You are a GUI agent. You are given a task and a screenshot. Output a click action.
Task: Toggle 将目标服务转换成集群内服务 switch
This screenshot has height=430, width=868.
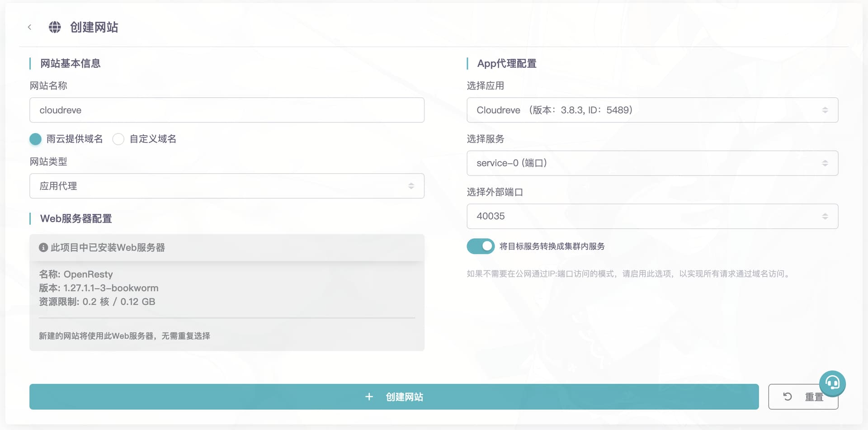pos(481,246)
